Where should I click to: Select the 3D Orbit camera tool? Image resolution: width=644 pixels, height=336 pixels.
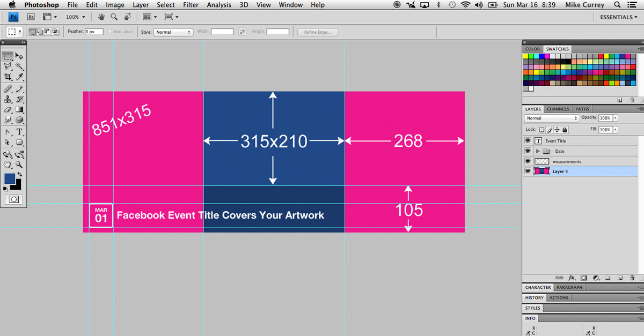[19, 155]
